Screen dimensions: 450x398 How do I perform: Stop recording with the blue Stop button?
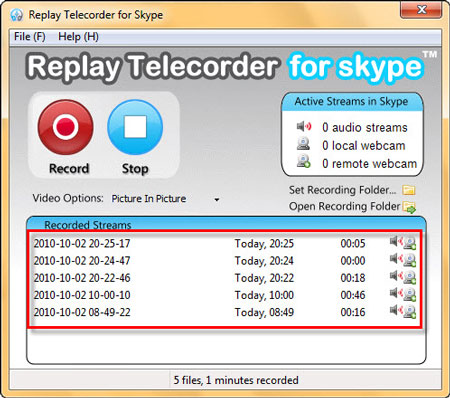135,127
